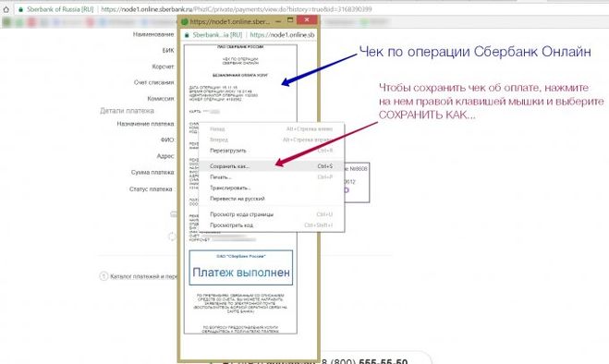The image size is (609, 364).
Task: Click the 'Сумма платежа' label
Action: pos(152,173)
